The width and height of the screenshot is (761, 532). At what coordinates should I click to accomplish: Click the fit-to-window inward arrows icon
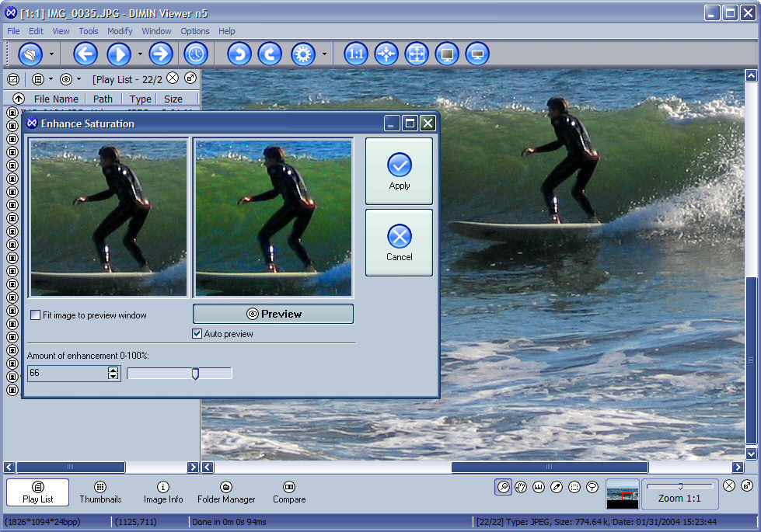386,54
